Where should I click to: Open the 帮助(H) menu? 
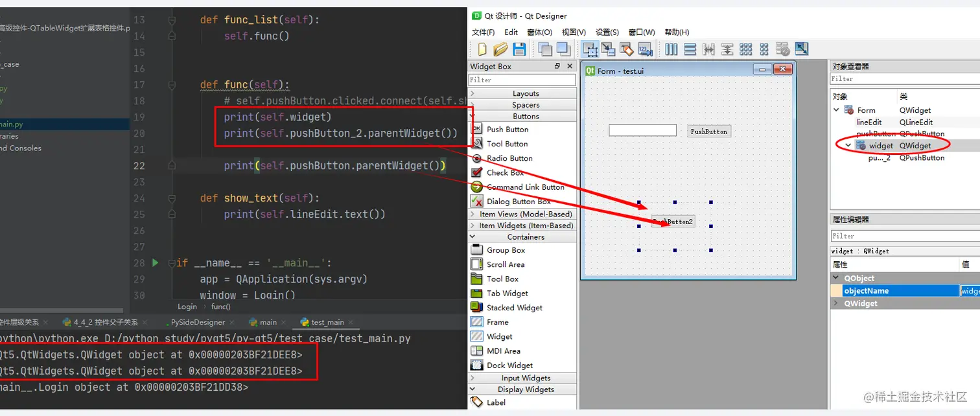coord(677,32)
